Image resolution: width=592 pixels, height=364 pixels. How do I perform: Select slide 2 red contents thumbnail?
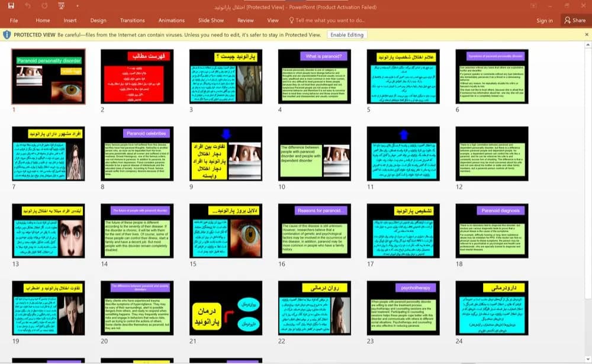pos(137,76)
